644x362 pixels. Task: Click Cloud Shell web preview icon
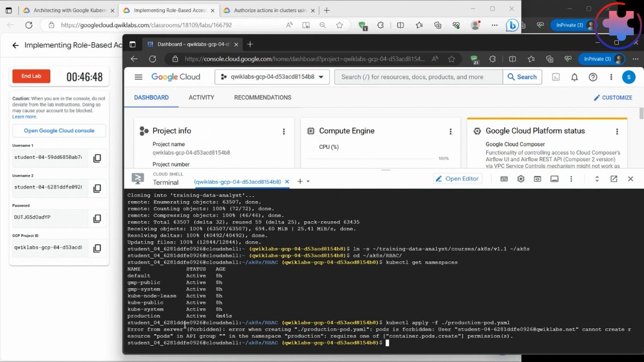(537, 179)
